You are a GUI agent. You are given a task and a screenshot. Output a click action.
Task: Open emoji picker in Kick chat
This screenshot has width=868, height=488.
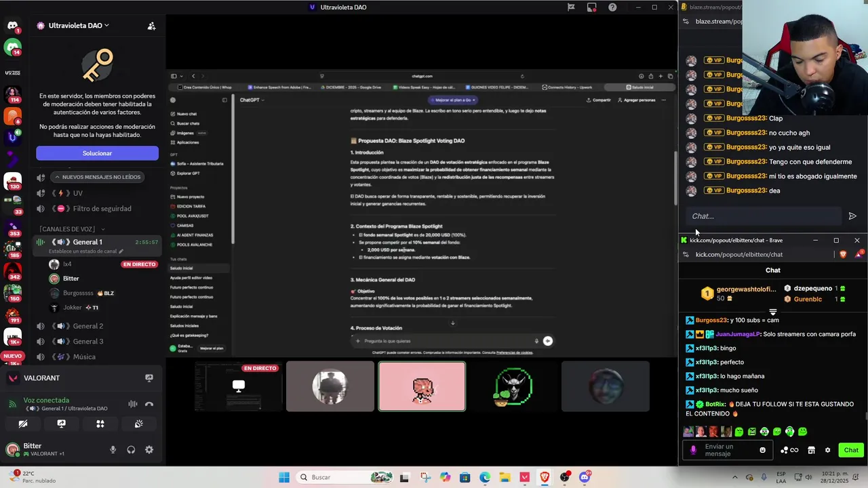coord(763,450)
